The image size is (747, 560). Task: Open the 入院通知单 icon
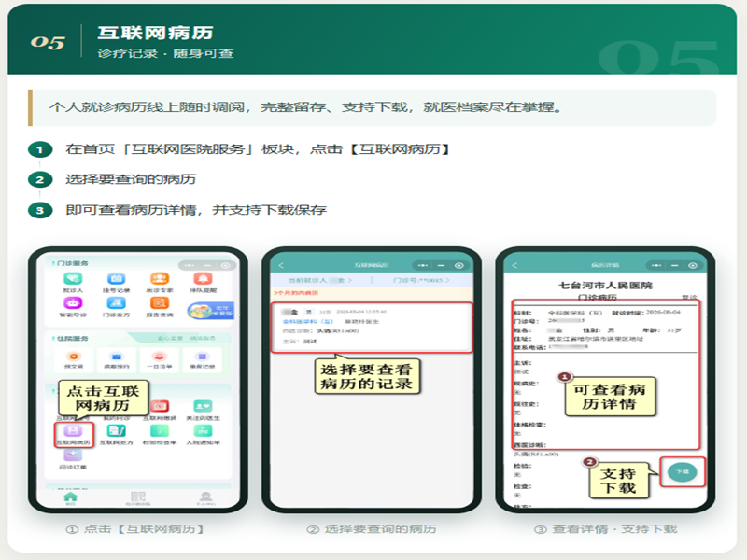click(x=203, y=431)
